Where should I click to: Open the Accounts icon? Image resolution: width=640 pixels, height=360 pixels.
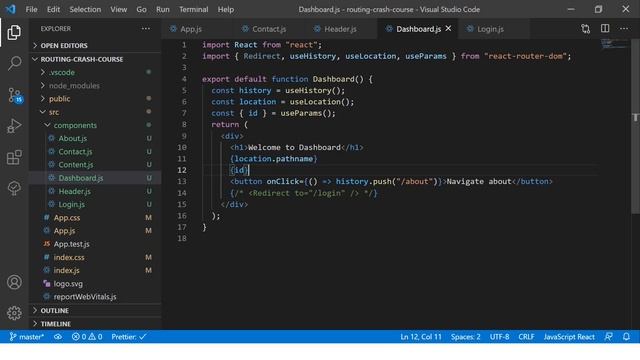point(14,282)
